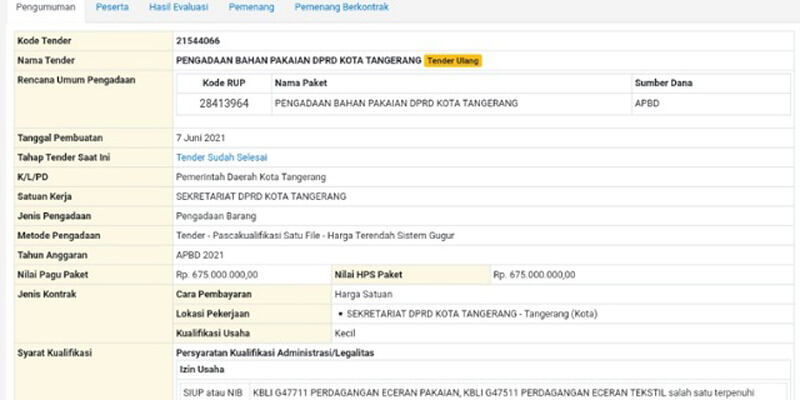Viewport: 800px width, 400px height.
Task: Select the APBD 2021 budget year value
Action: pyautogui.click(x=200, y=255)
